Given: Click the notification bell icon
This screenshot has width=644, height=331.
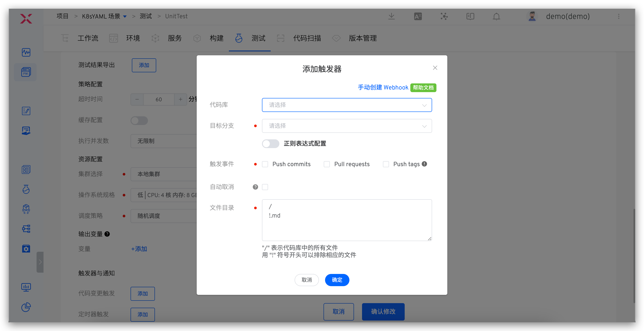Looking at the screenshot, I should click(x=496, y=16).
